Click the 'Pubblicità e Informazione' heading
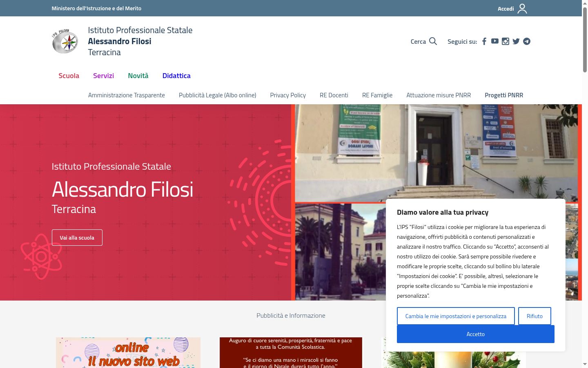Screen dimensions: 588x368 coord(291,316)
